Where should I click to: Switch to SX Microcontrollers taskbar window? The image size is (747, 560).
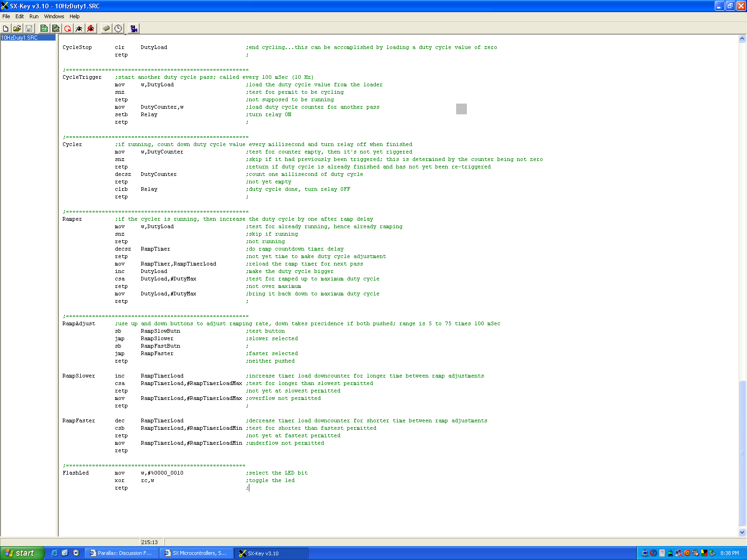(196, 553)
